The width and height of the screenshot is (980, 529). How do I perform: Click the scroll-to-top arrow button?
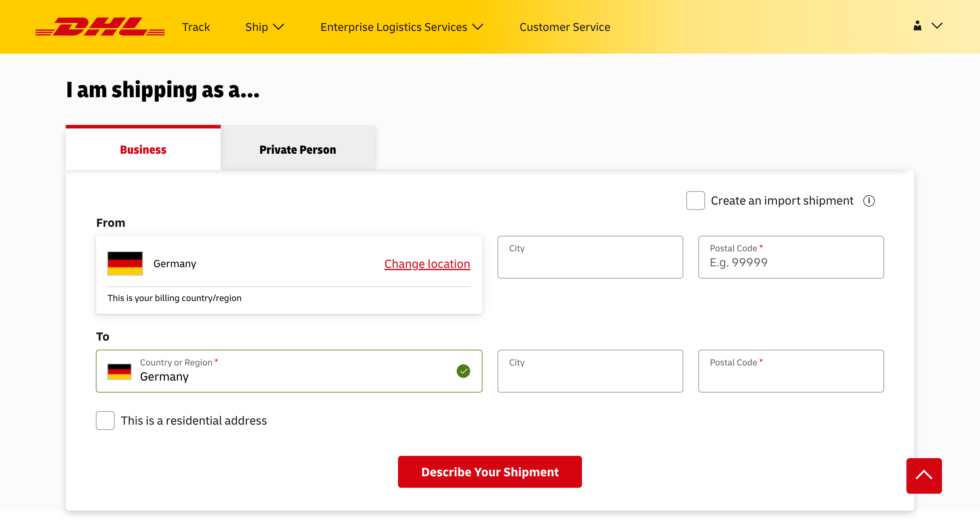point(924,475)
